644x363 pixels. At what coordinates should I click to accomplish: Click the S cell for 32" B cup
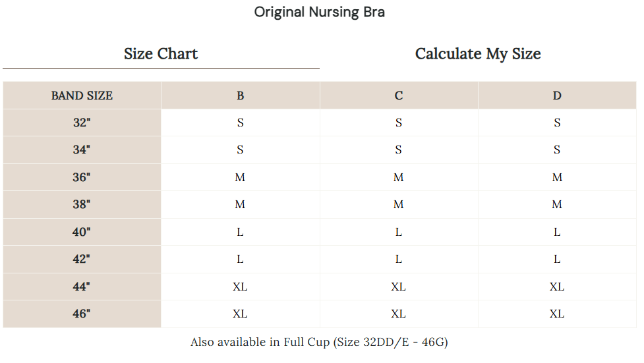point(240,123)
